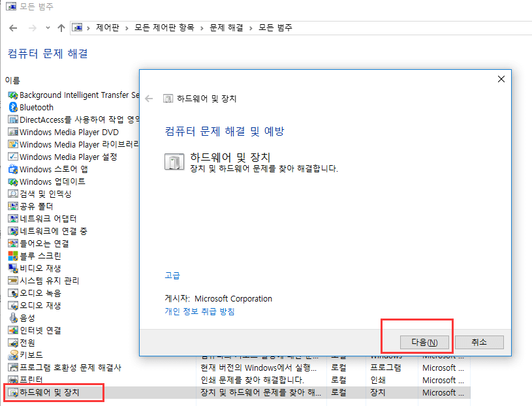532x406 pixels.
Task: Click the 전원 troubleshooter icon
Action: tap(12, 343)
